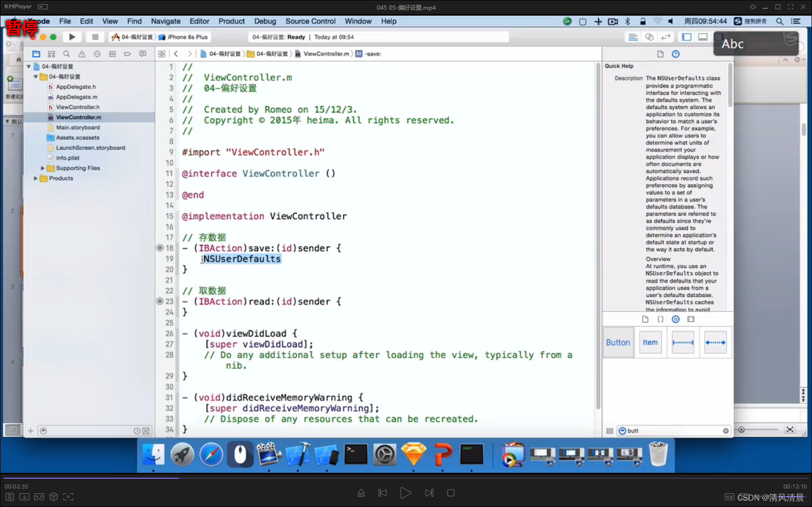Show the Quick Help inspector

click(x=676, y=54)
